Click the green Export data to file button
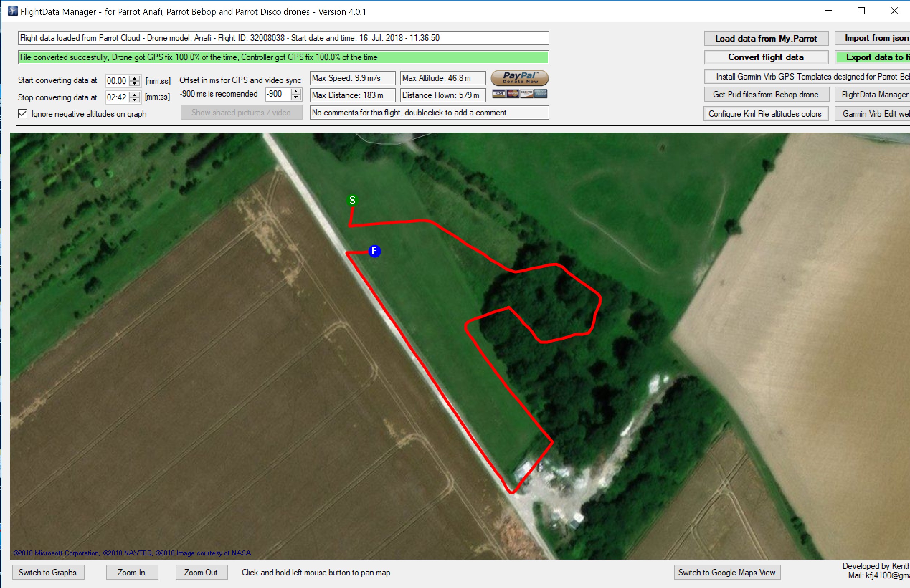This screenshot has width=910, height=588. click(873, 57)
